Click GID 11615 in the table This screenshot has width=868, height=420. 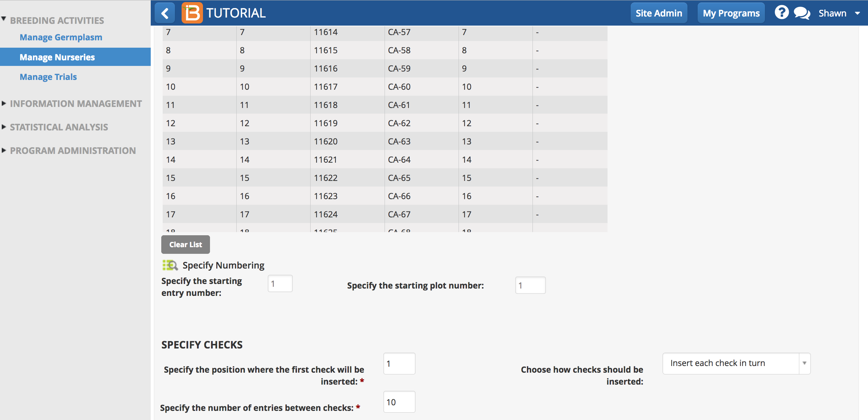(x=326, y=50)
